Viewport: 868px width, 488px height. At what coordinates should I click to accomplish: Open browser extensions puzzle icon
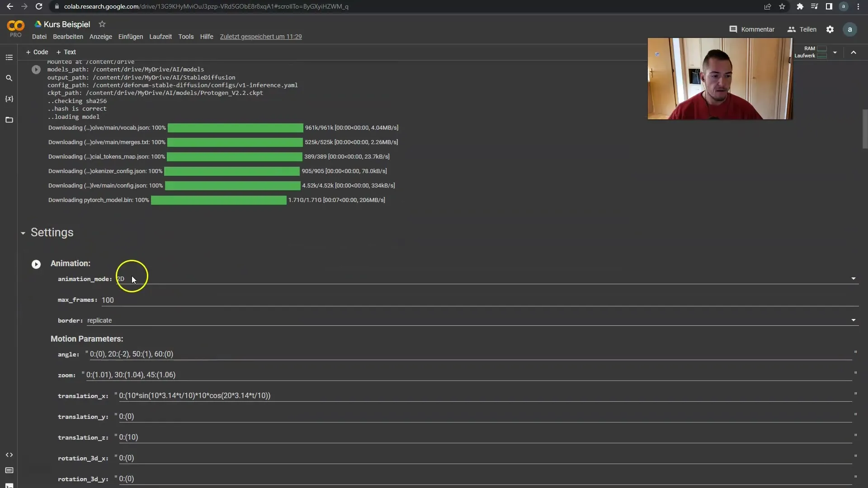[800, 6]
